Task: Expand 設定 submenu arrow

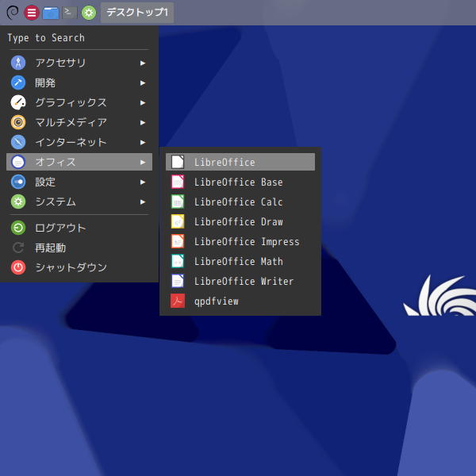Action: [x=142, y=182]
